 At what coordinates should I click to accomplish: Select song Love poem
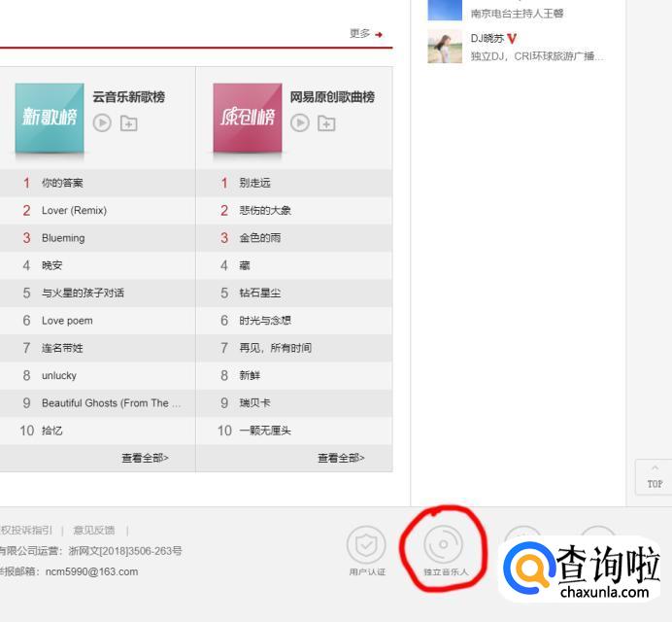pyautogui.click(x=67, y=321)
